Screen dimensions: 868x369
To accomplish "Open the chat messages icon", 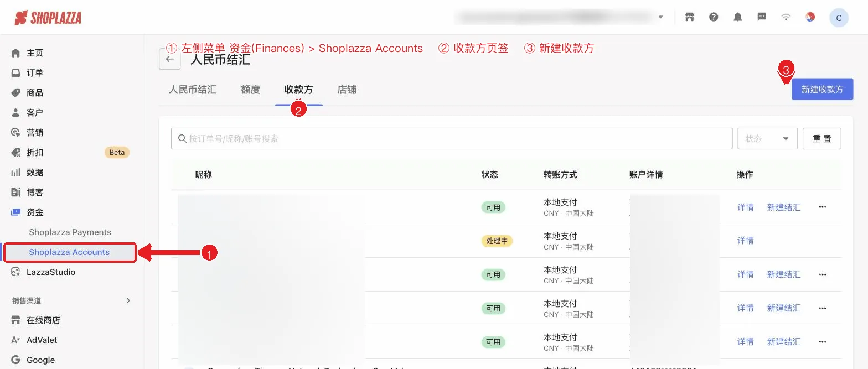I will pos(762,17).
